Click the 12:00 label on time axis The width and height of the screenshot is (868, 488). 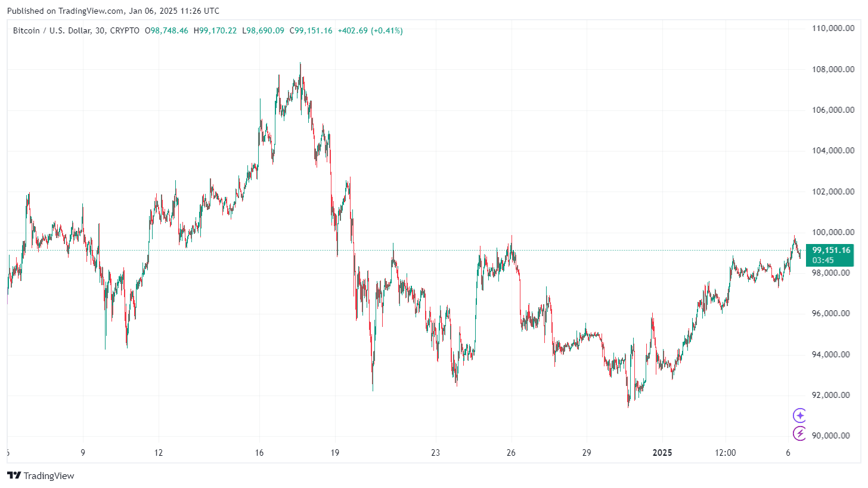click(725, 453)
